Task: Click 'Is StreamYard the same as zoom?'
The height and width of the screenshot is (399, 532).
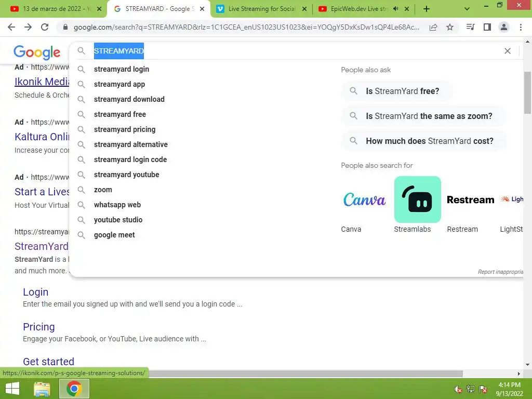Action: point(423,116)
